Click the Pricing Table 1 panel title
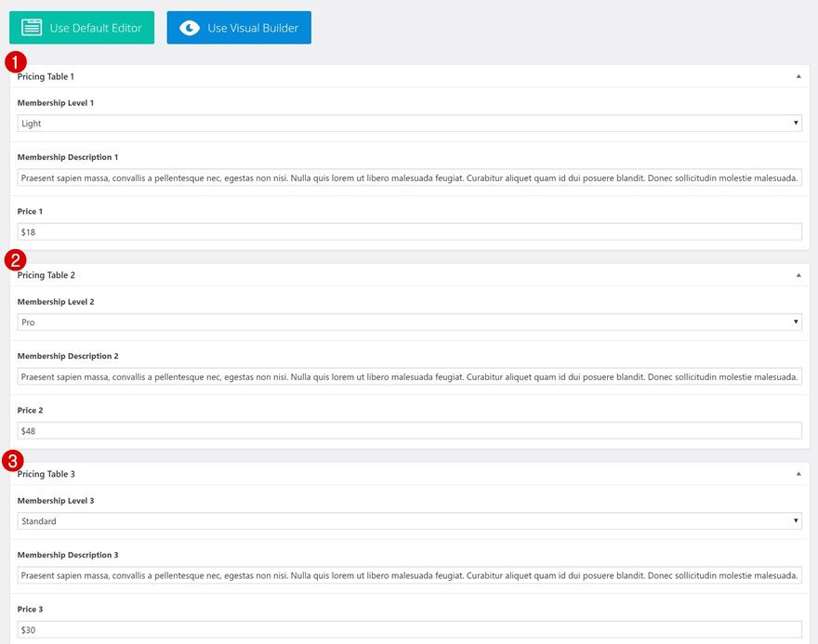Image resolution: width=818 pixels, height=644 pixels. click(46, 76)
